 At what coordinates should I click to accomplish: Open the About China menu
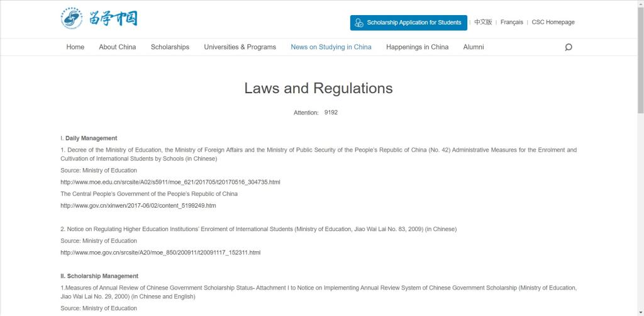[117, 47]
